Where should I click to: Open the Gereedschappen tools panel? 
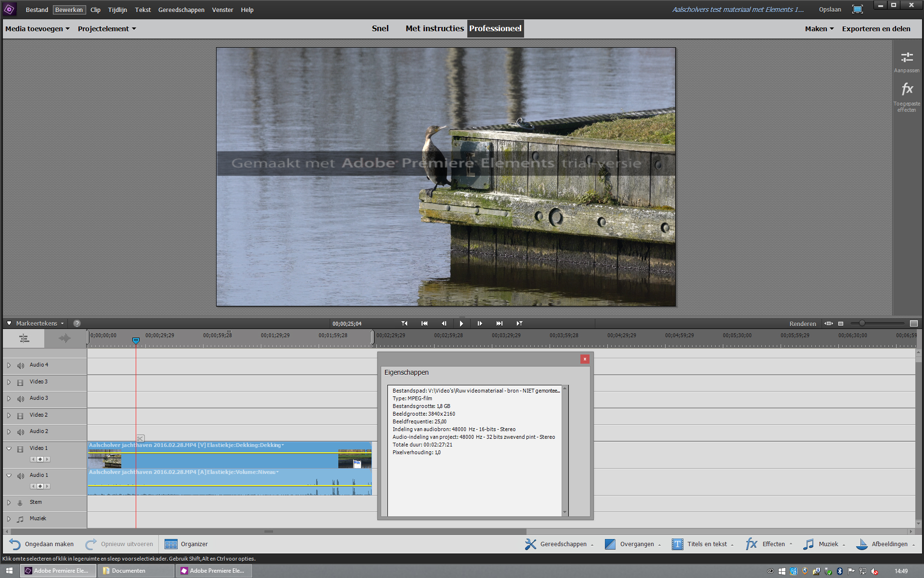(x=559, y=544)
